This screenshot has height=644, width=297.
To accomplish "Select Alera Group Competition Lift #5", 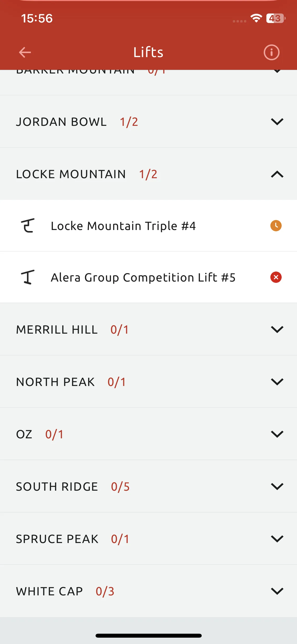I will (x=148, y=277).
